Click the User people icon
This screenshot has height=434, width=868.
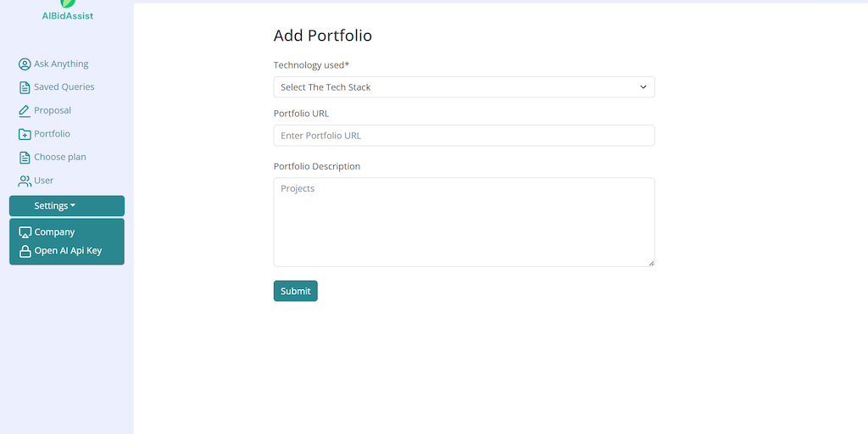(25, 181)
